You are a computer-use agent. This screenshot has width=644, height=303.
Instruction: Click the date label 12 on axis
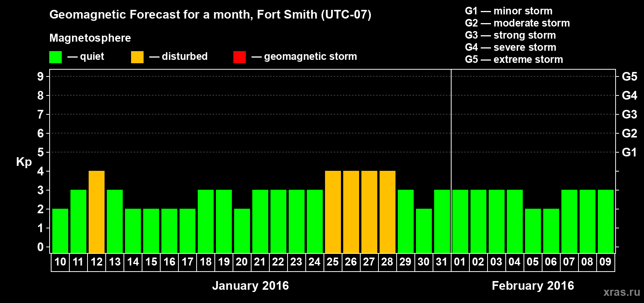click(97, 262)
